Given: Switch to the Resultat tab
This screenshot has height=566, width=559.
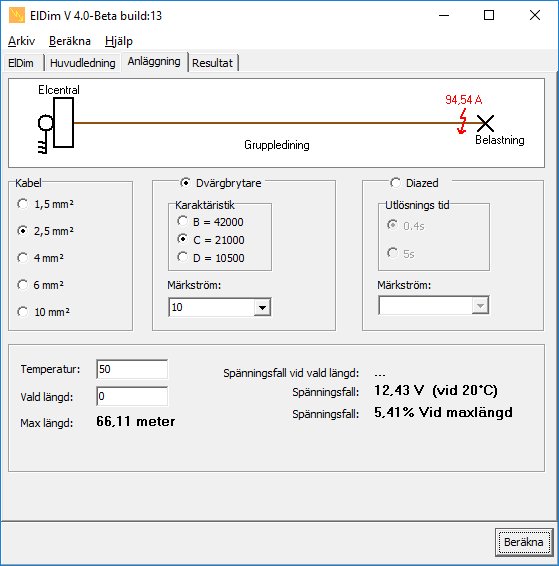Looking at the screenshot, I should pyautogui.click(x=213, y=63).
